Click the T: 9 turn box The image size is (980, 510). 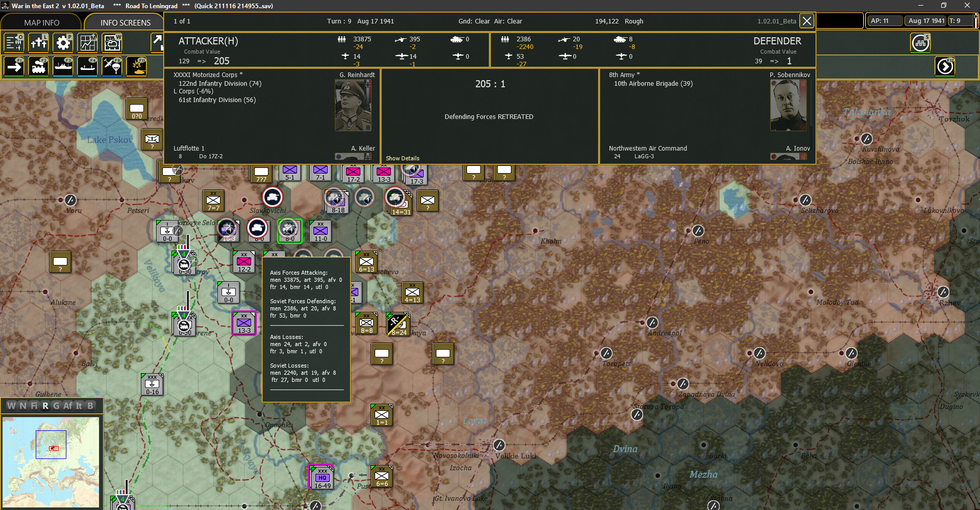point(960,21)
